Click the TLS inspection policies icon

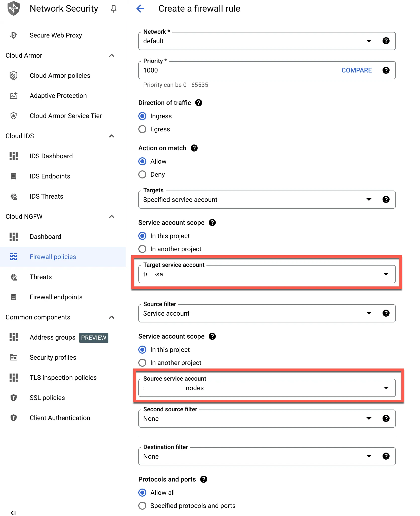tap(14, 378)
